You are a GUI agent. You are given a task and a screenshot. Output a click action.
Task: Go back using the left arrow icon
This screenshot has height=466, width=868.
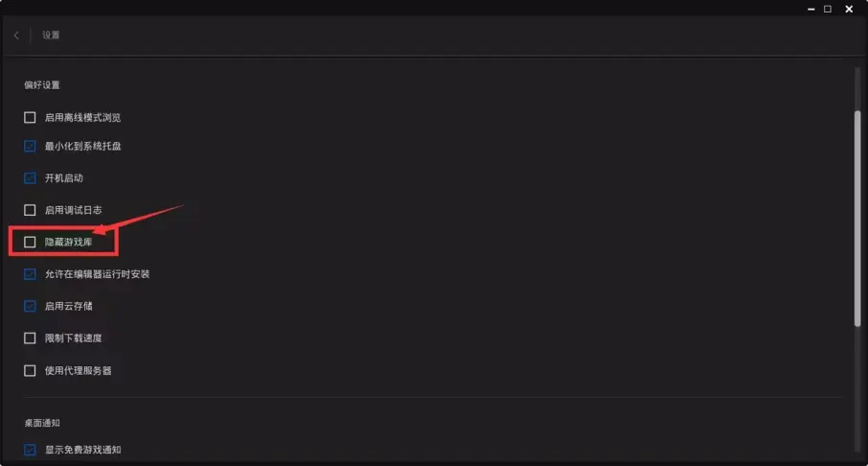[x=16, y=35]
